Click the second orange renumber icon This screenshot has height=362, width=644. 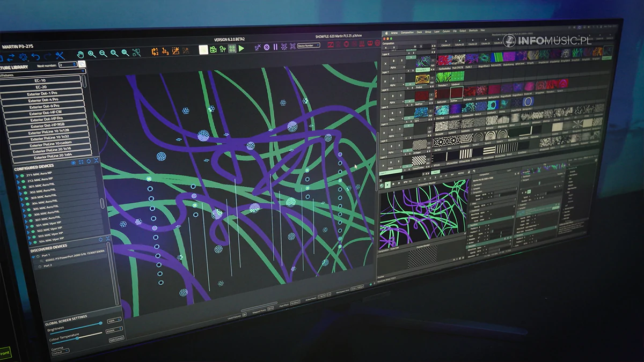click(x=165, y=51)
